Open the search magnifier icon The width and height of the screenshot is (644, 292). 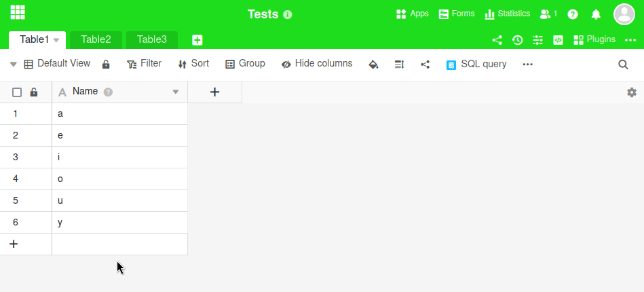pyautogui.click(x=623, y=65)
